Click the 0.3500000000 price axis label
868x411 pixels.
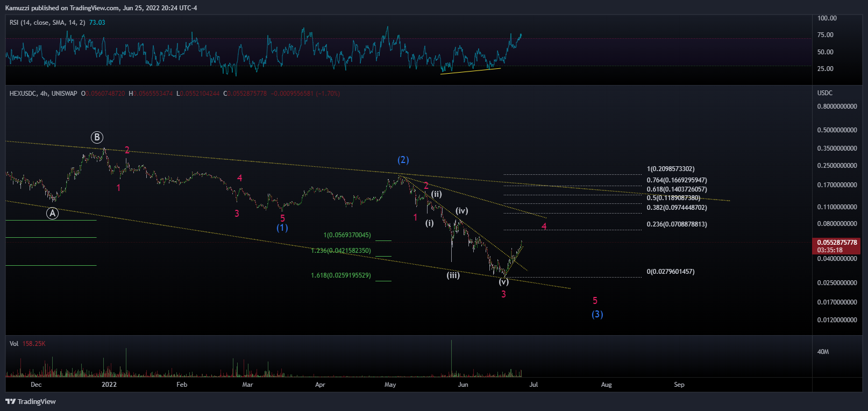[837, 148]
